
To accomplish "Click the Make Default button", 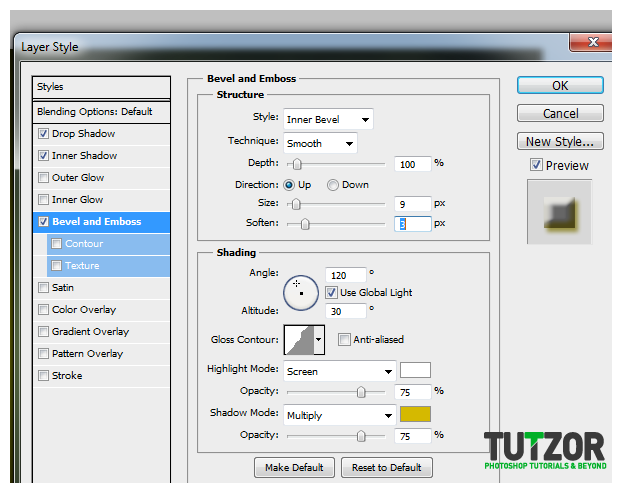I will pos(294,468).
